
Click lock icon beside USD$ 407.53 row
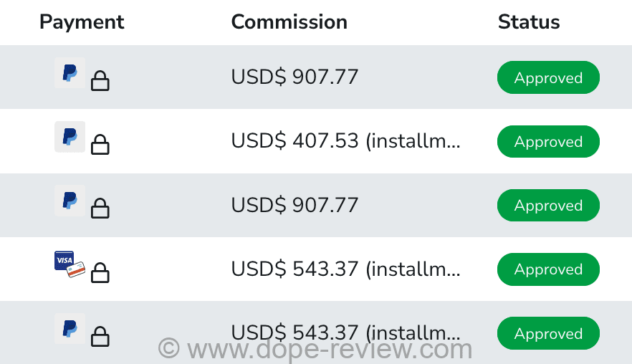pos(100,145)
